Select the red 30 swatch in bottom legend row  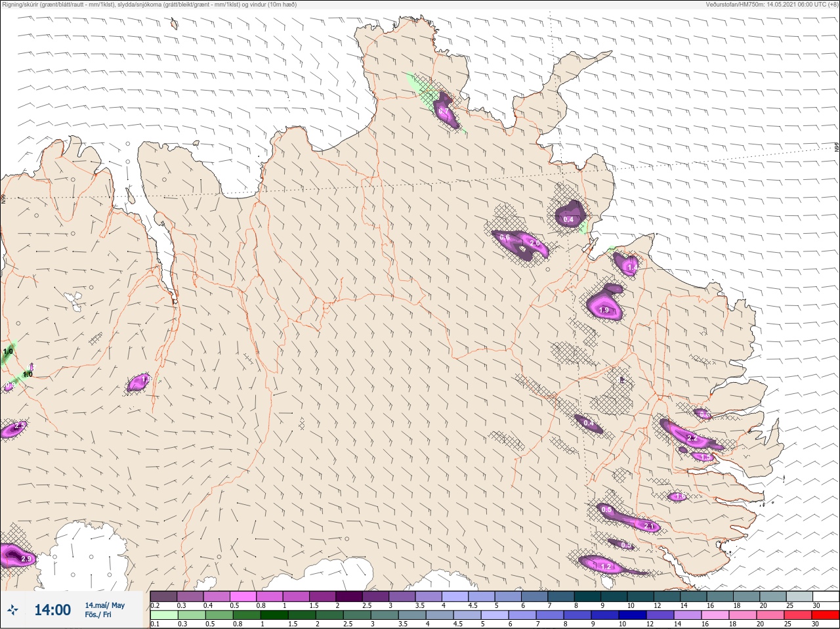825,615
